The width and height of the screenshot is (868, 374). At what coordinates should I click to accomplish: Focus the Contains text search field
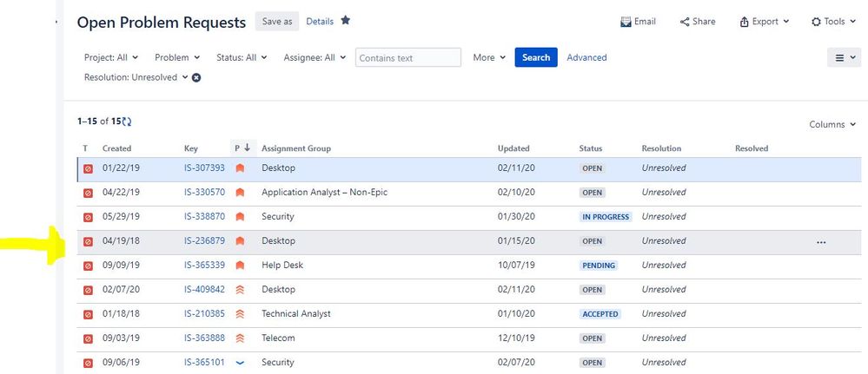(x=408, y=57)
